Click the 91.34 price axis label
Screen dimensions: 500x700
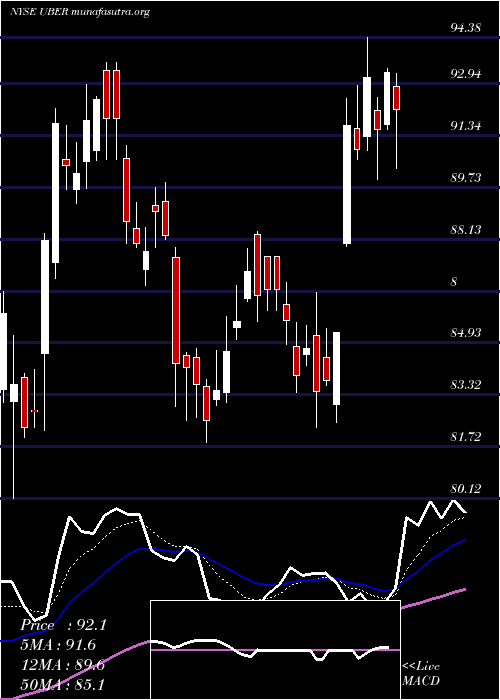466,126
